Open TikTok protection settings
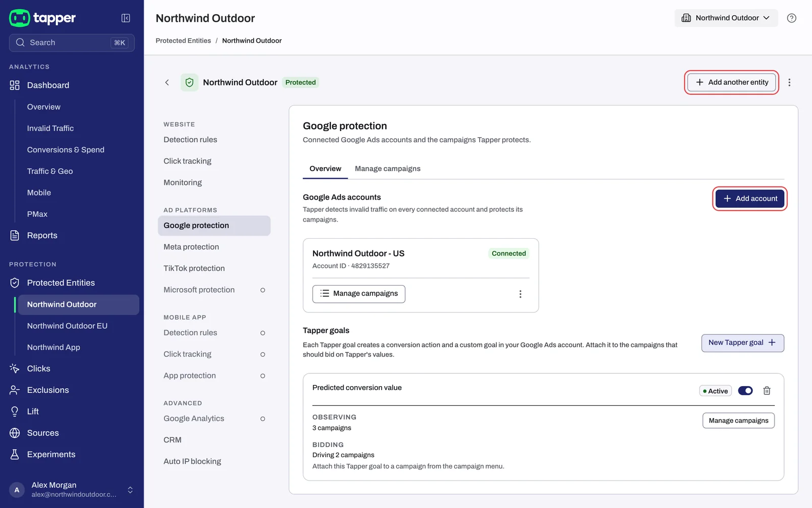 pyautogui.click(x=214, y=268)
